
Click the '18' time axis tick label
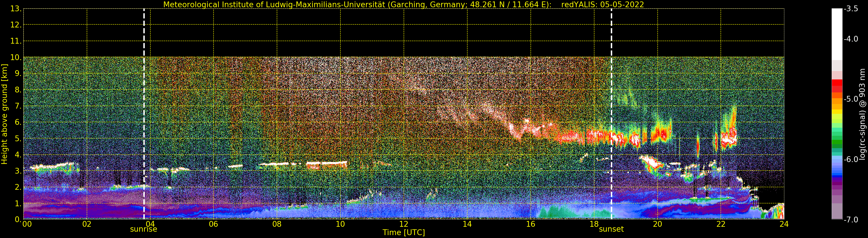click(594, 224)
